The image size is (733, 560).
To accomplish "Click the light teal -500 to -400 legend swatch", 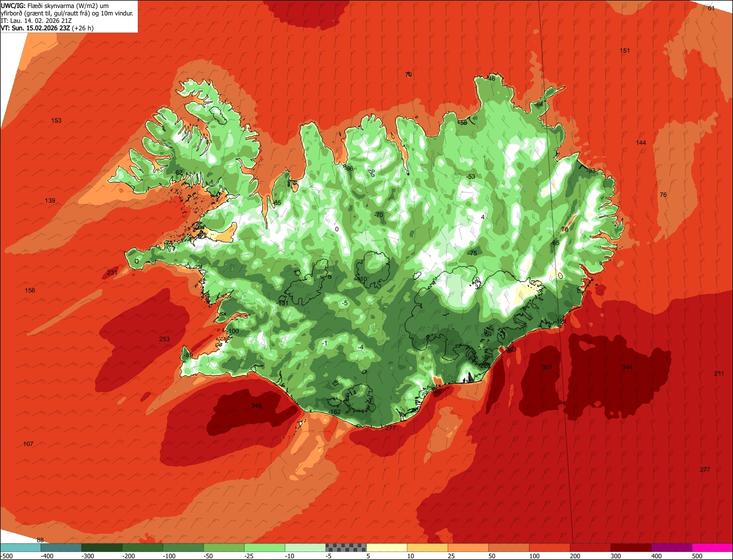I will [x=21, y=547].
